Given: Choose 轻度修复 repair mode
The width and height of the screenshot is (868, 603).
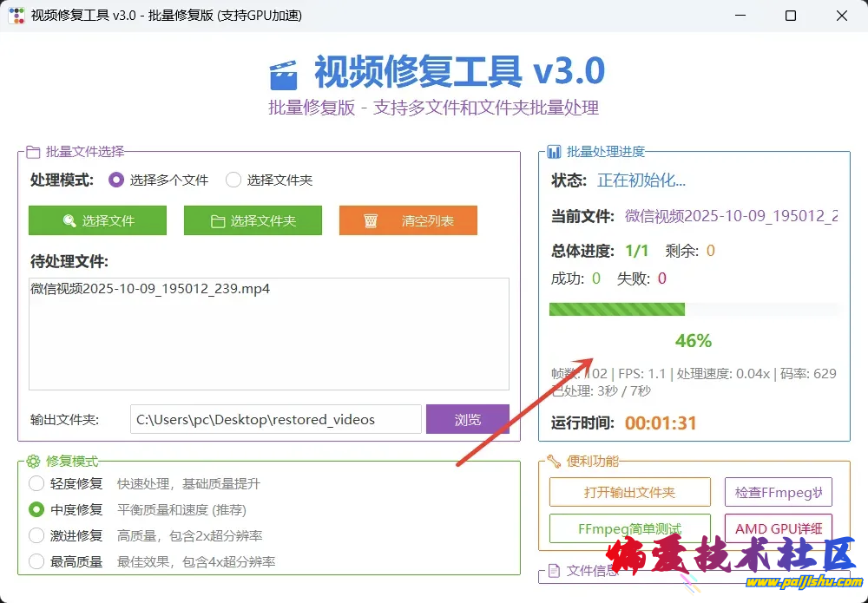Looking at the screenshot, I should tap(36, 483).
